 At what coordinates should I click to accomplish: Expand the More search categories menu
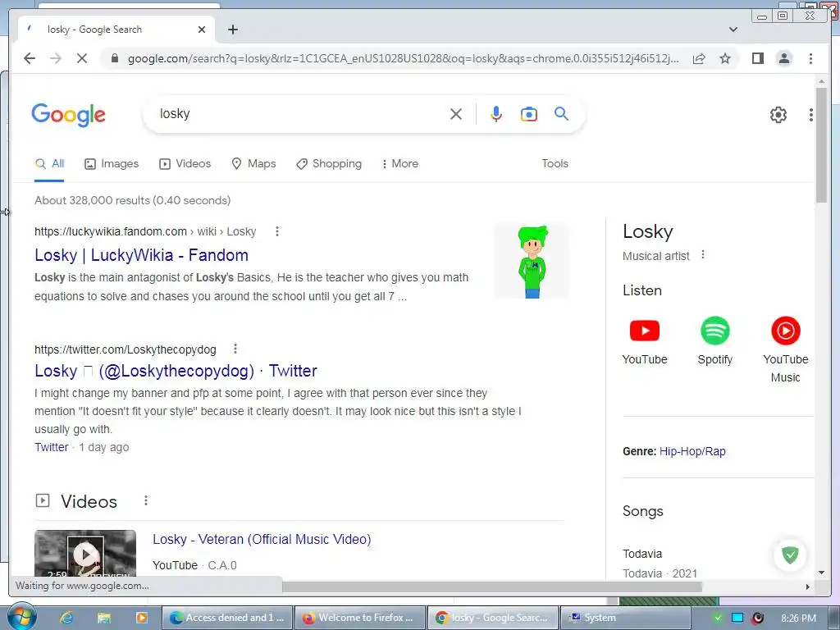click(x=399, y=163)
